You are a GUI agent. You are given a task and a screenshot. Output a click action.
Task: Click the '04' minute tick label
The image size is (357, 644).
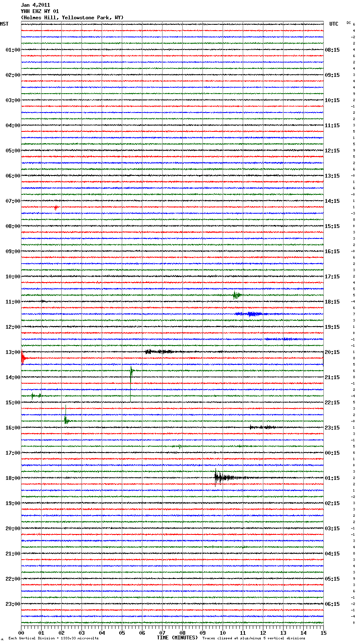point(102,633)
